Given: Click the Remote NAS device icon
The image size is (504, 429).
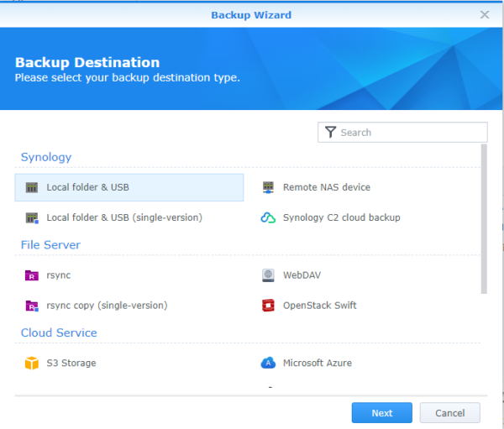Looking at the screenshot, I should (268, 187).
